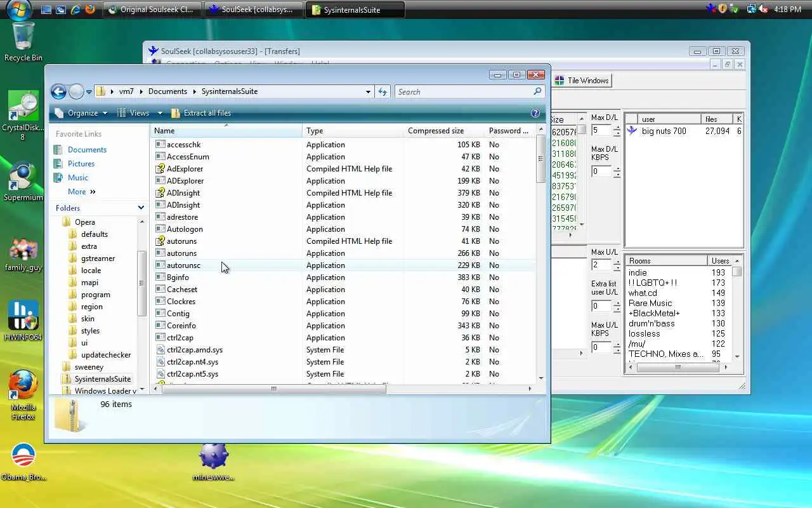Click bird icon beside big nuts 700
This screenshot has width=812, height=508.
632,131
